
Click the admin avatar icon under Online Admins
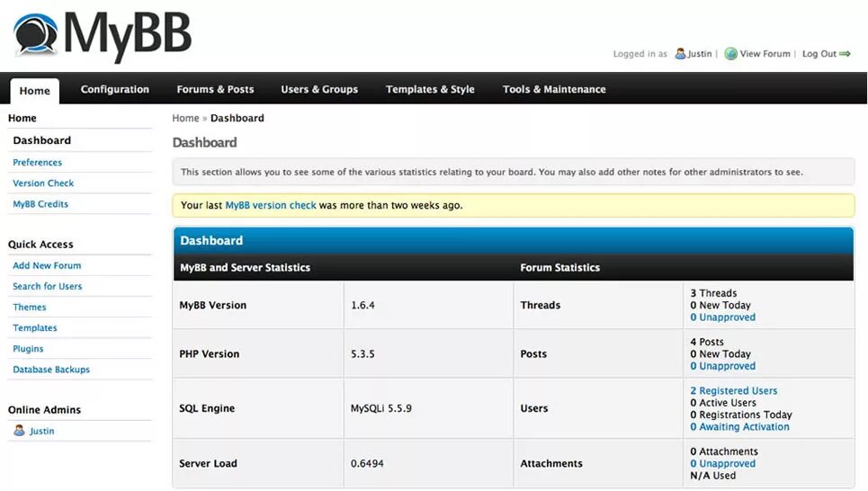[20, 430]
